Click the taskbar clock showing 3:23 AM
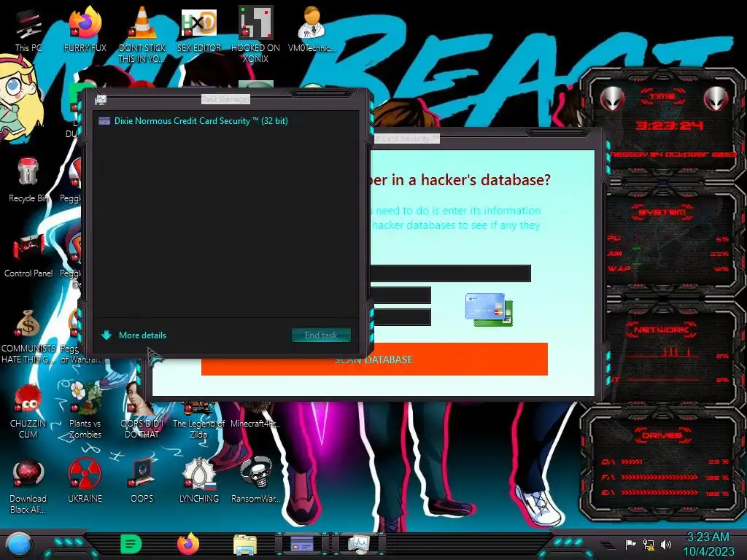The width and height of the screenshot is (747, 560). point(708,537)
